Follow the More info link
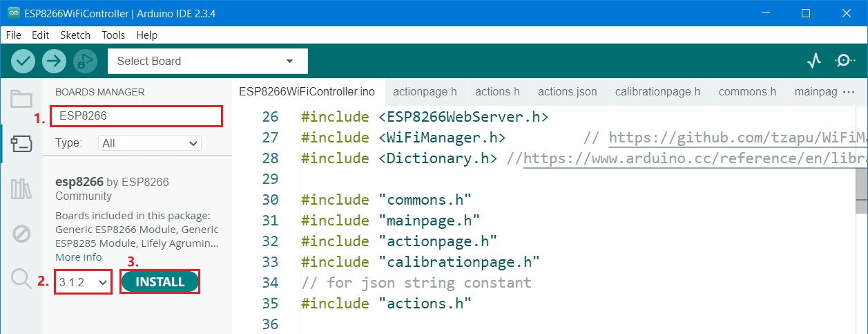This screenshot has width=868, height=334. (79, 257)
